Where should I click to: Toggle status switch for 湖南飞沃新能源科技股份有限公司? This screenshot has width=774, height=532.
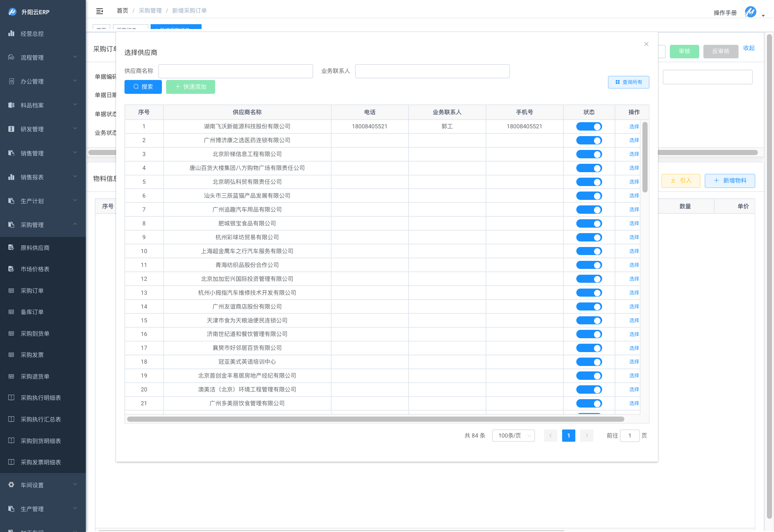[589, 127]
